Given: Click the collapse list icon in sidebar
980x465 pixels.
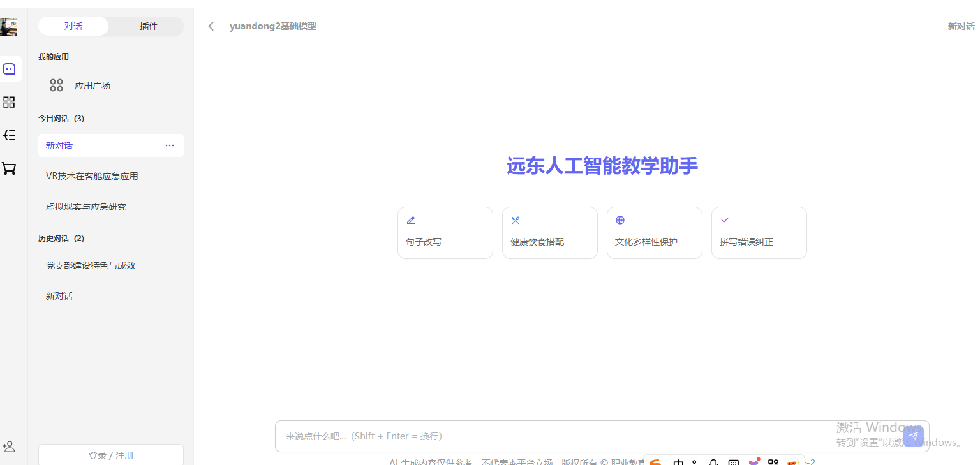Looking at the screenshot, I should click(x=10, y=135).
